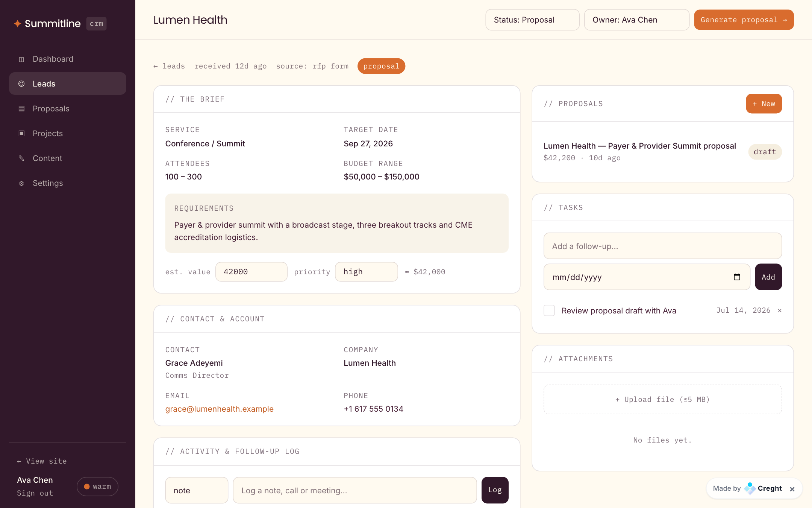Click the Dashboard sidebar icon
The image size is (812, 508).
tap(21, 59)
